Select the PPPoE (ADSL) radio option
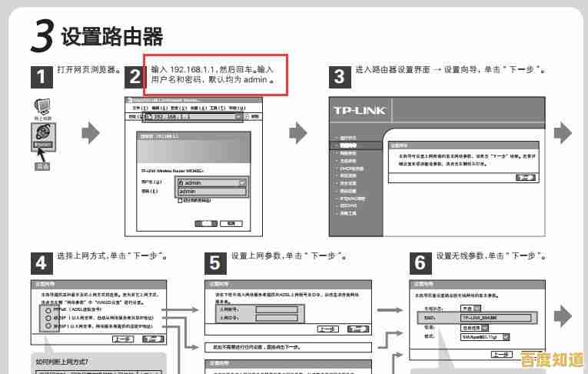The width and height of the screenshot is (588, 374). coord(48,309)
